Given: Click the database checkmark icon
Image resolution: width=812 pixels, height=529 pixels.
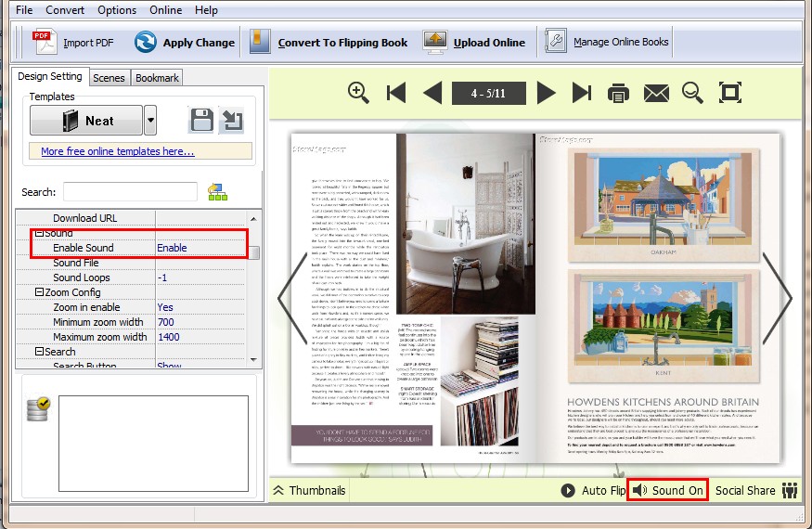Looking at the screenshot, I should click(38, 409).
